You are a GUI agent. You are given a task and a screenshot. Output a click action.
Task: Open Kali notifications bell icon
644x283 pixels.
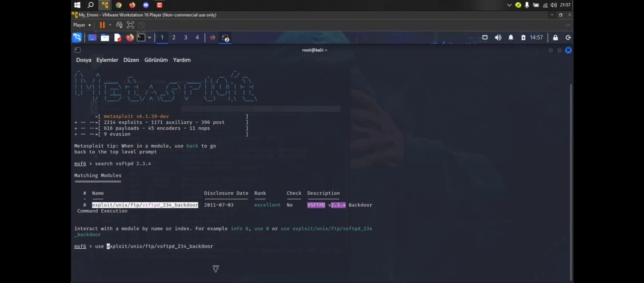[x=511, y=37]
